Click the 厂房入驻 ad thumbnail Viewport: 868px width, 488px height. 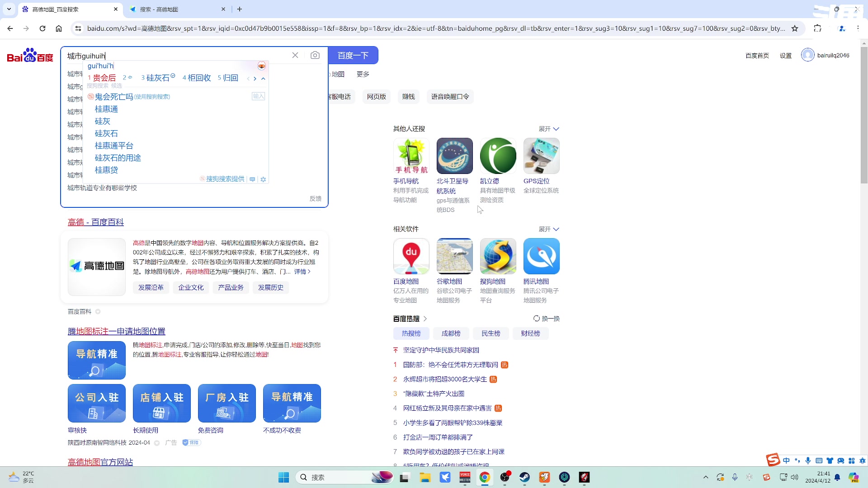coord(227,403)
